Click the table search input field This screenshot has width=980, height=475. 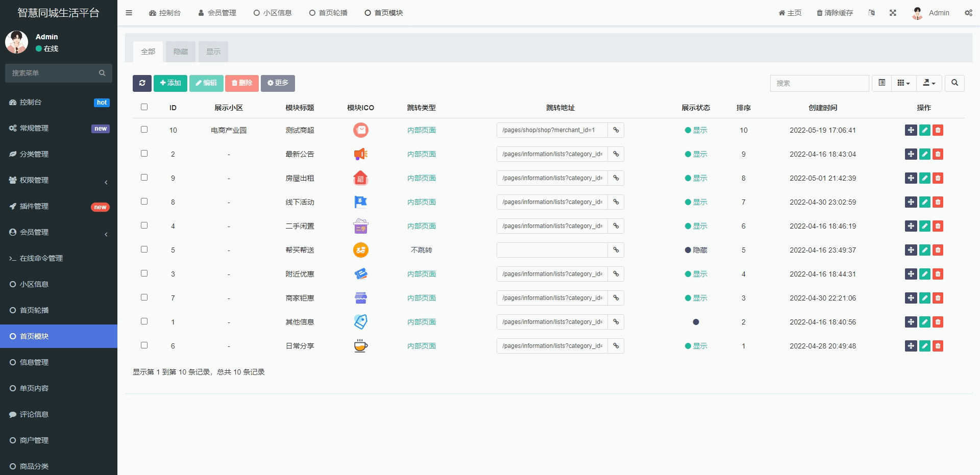coord(819,83)
